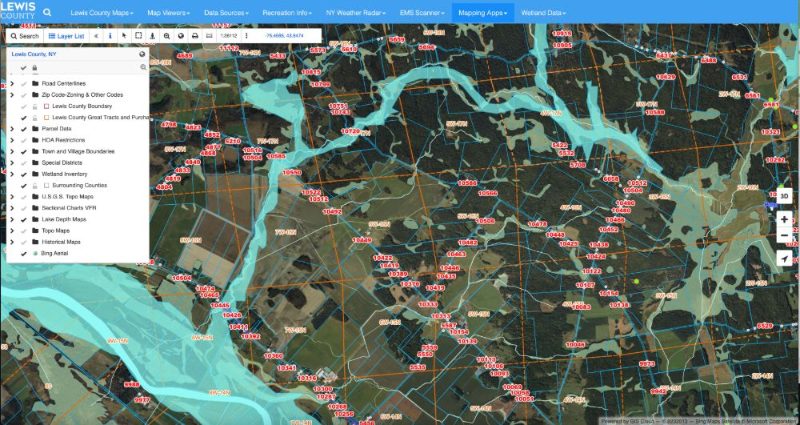
Task: Select the arrow pointer tool
Action: pyautogui.click(x=124, y=36)
